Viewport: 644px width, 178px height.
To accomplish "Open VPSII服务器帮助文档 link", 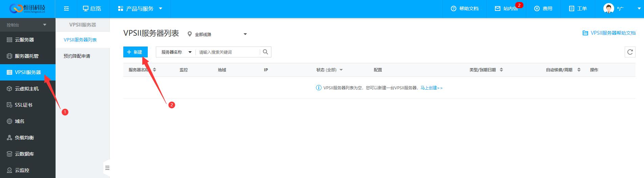I will point(609,33).
